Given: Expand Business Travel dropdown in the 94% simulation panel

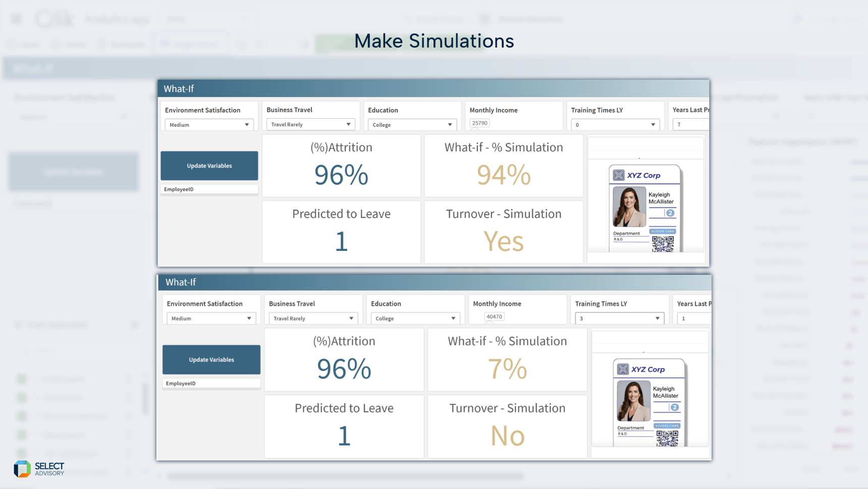Looking at the screenshot, I should (310, 124).
